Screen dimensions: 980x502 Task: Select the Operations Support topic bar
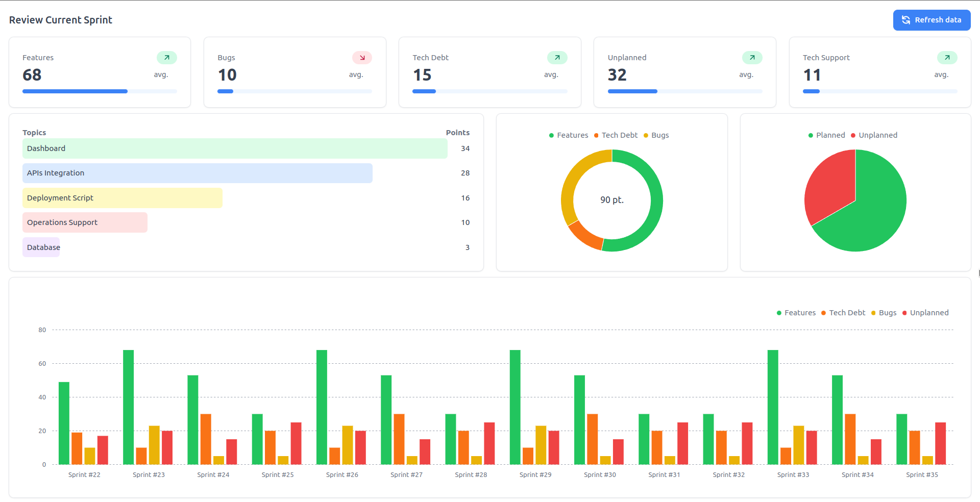(85, 222)
